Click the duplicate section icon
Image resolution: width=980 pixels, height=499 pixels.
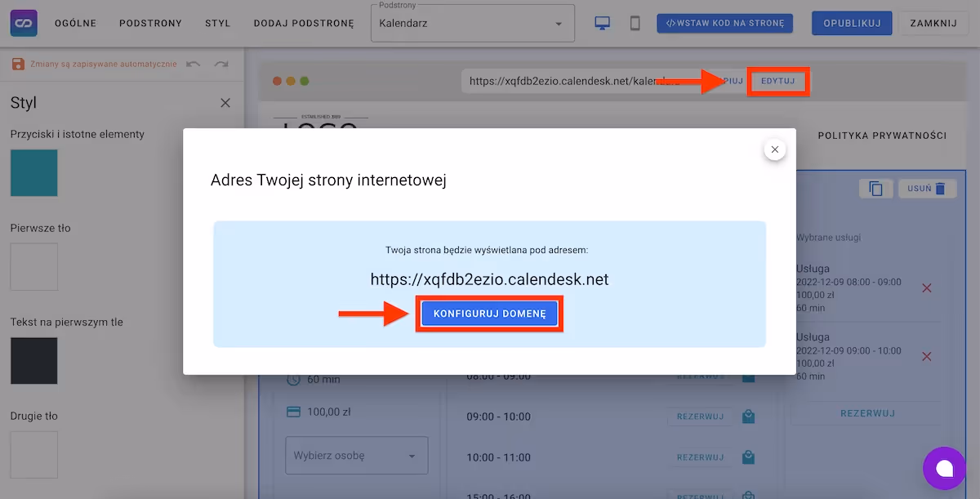(x=875, y=189)
